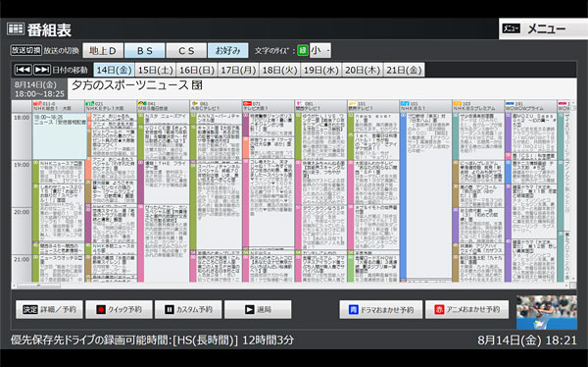The height and width of the screenshot is (367, 588).
Task: Click the previous date skip-back icon
Action: pyautogui.click(x=23, y=70)
